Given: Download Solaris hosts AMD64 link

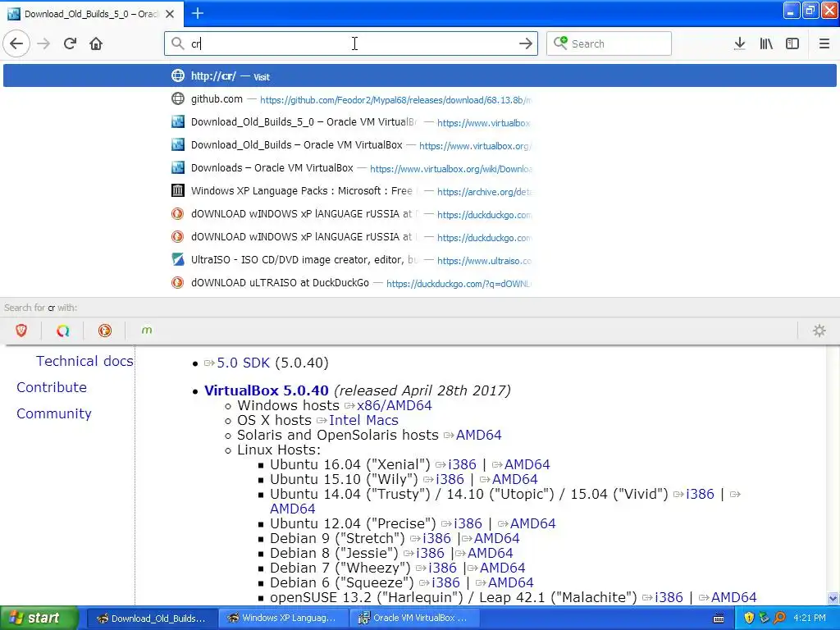Looking at the screenshot, I should click(479, 435).
